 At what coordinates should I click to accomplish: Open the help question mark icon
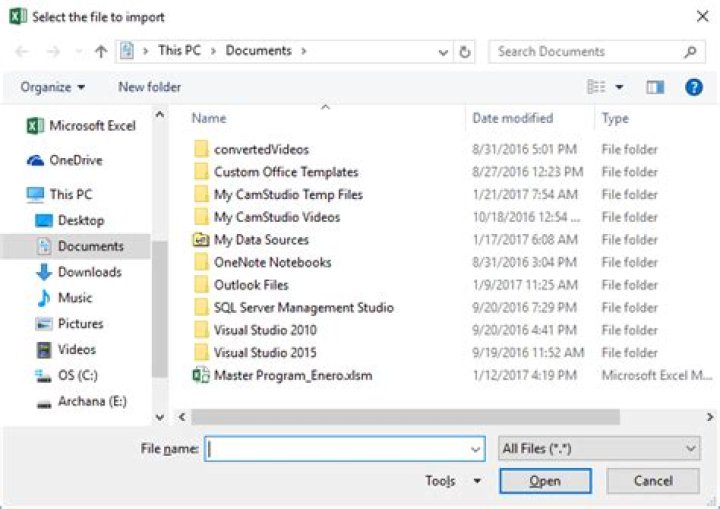pyautogui.click(x=694, y=87)
